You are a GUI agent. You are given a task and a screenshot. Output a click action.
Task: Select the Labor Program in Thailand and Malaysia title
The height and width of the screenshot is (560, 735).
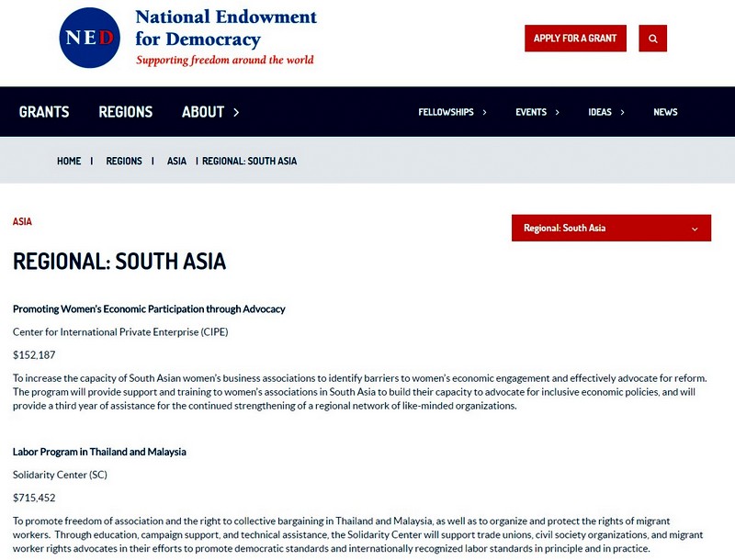point(99,452)
